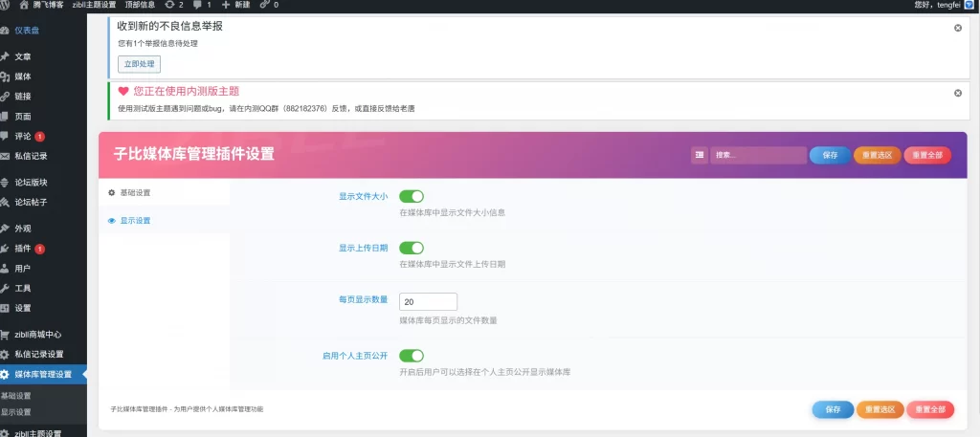Click the 工具 wrench icon
Screen dimensions: 980x437
point(5,289)
